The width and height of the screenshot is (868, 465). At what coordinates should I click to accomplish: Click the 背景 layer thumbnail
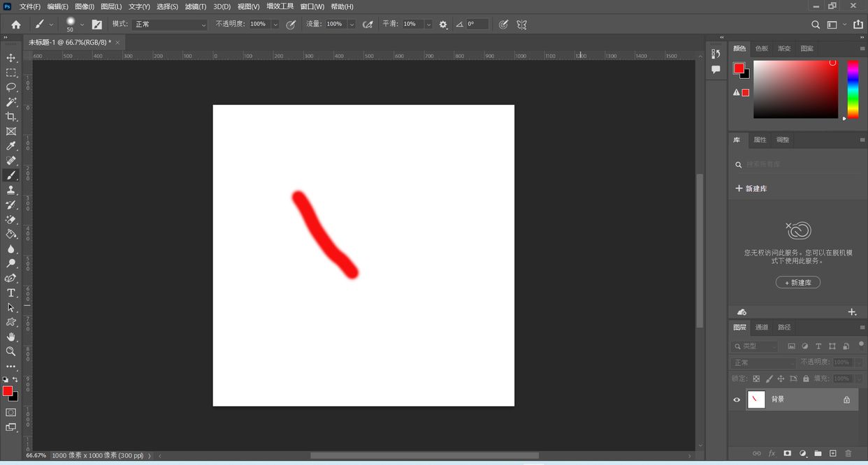[756, 399]
